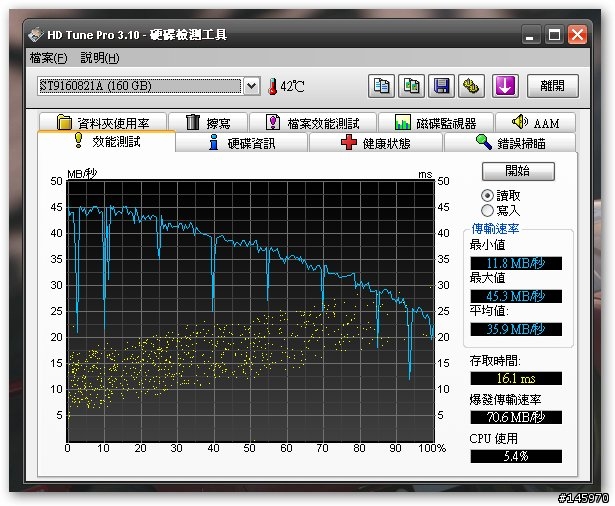
Task: Close the HD Tune Pro window
Action: click(x=577, y=35)
